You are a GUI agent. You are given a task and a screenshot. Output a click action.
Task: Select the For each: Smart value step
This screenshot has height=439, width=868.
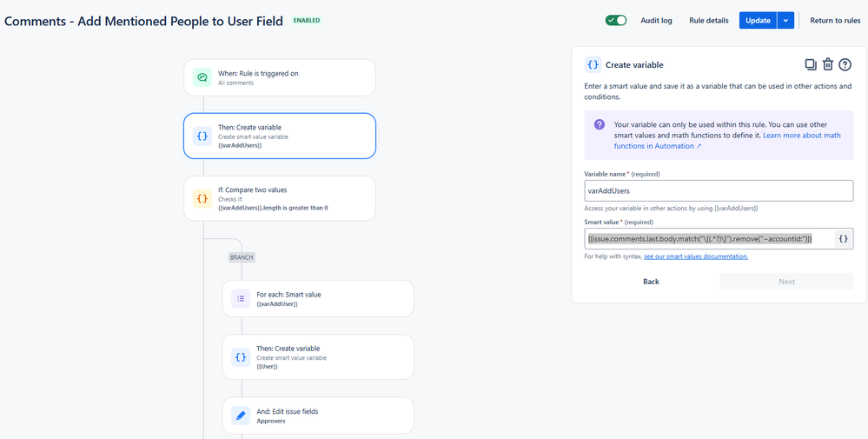click(x=318, y=298)
